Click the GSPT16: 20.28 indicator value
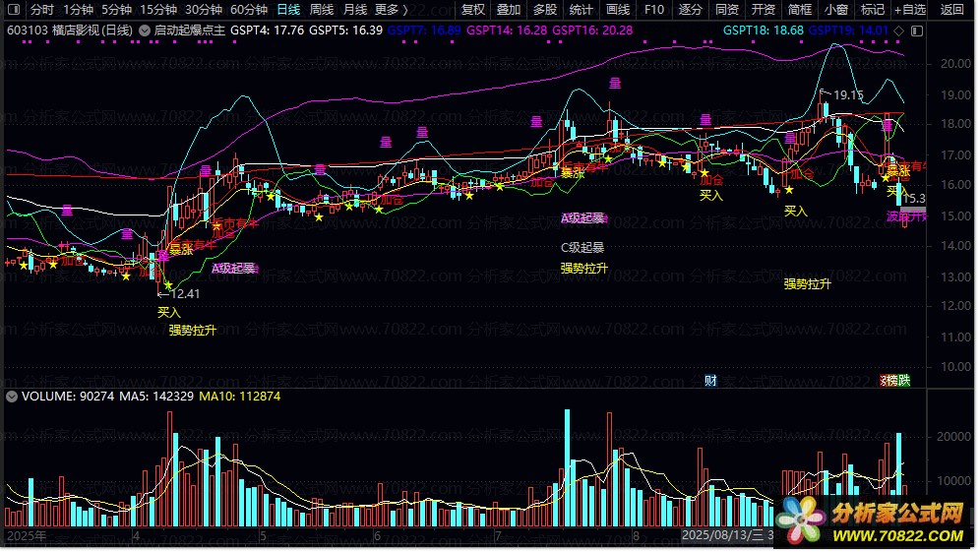This screenshot has height=552, width=980. [592, 30]
